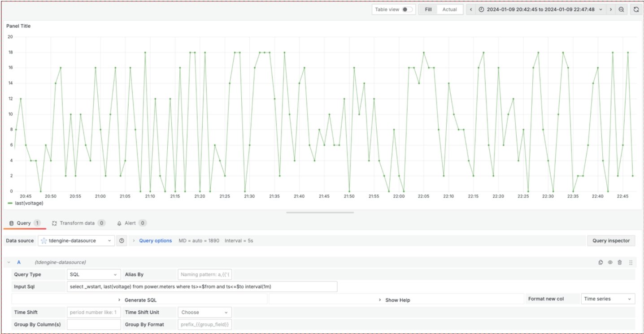Select the Actual display option
The width and height of the screenshot is (644, 334).
[x=449, y=9]
